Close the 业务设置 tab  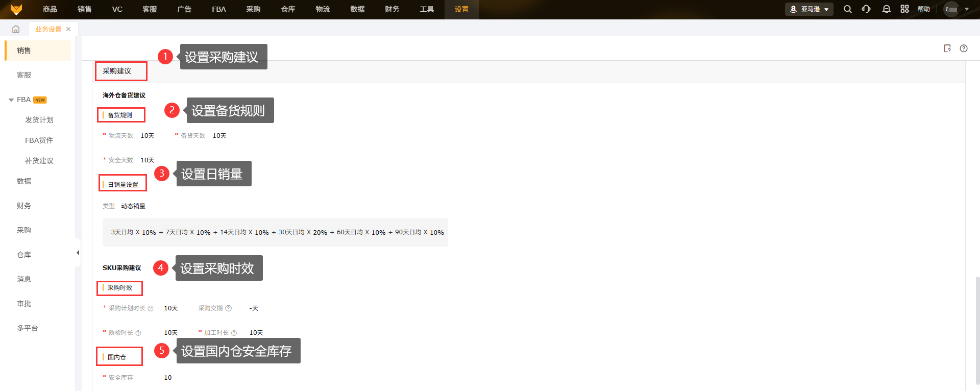coord(68,29)
